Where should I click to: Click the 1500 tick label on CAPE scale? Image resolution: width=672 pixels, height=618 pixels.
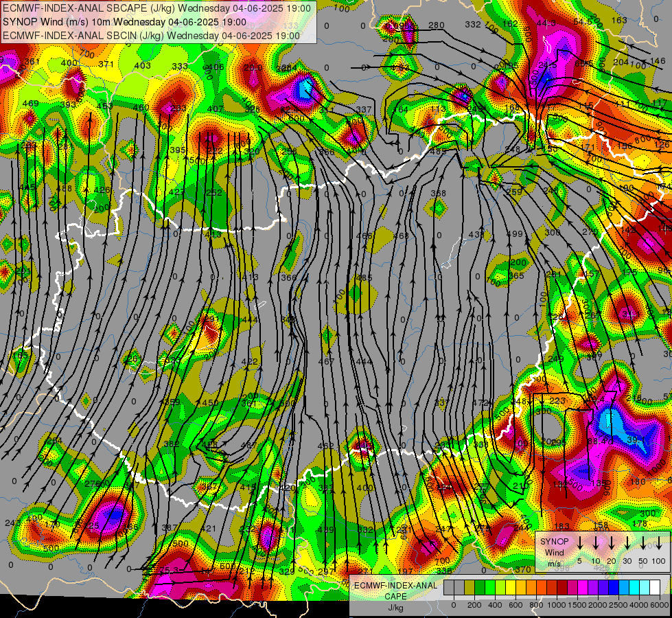coord(577,605)
